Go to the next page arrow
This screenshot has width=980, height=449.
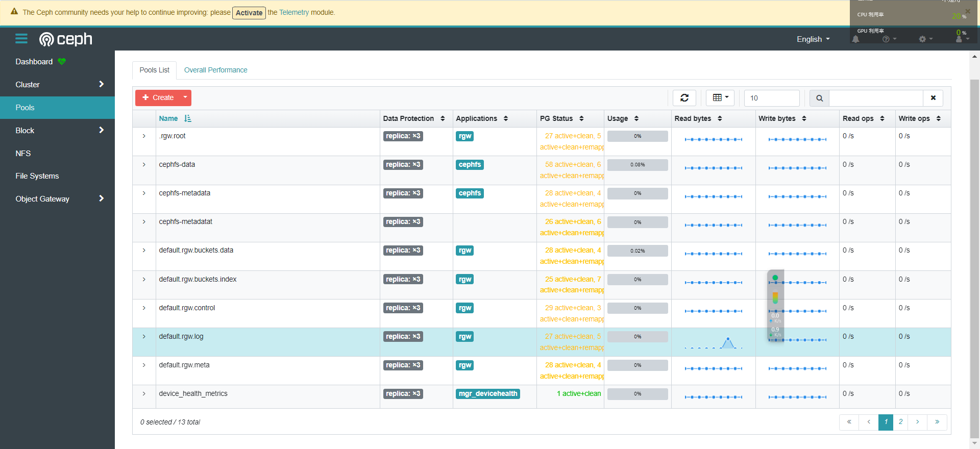(x=918, y=422)
